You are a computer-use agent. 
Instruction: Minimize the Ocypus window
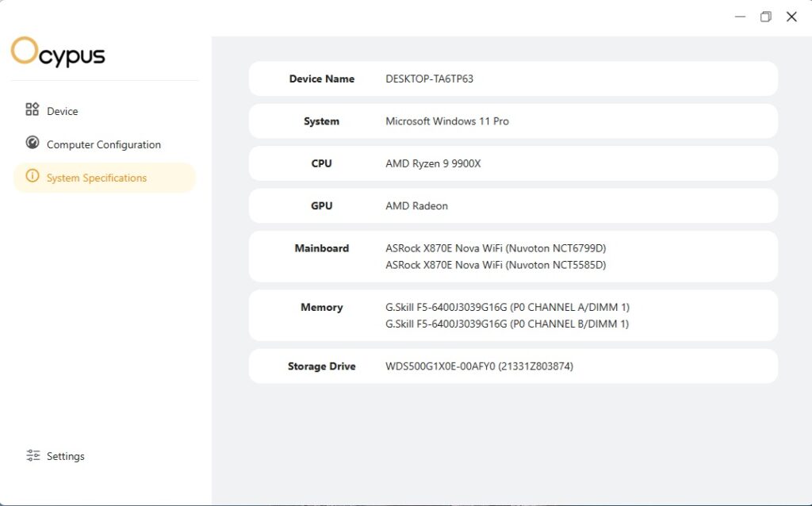[x=740, y=17]
